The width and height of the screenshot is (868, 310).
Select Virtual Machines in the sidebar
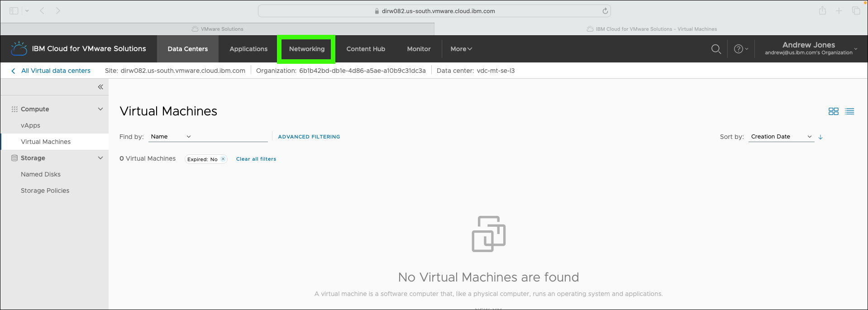[54, 142]
